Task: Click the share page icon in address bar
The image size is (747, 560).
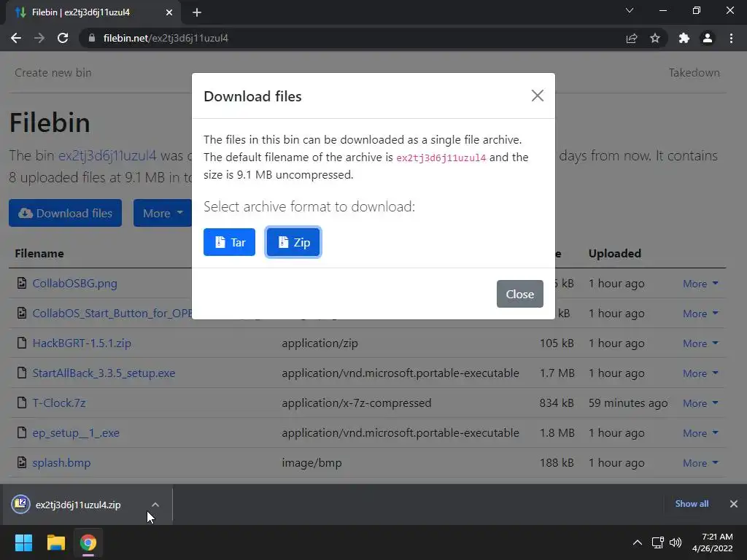Action: tap(632, 38)
